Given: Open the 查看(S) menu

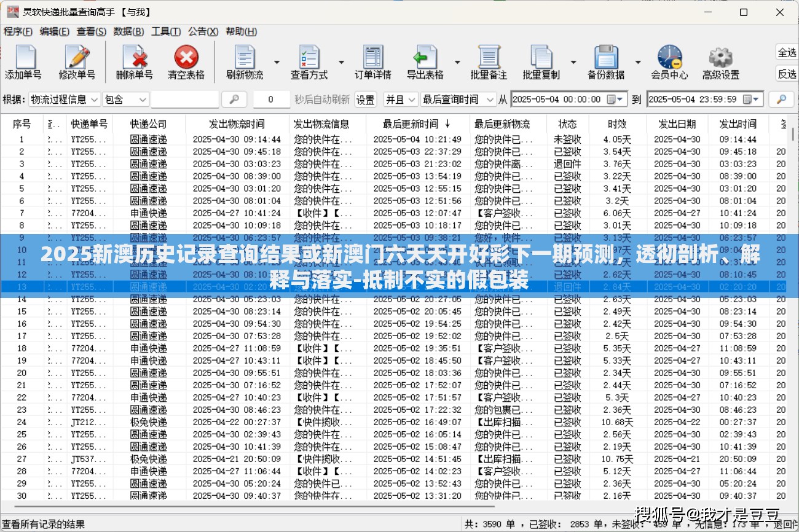Looking at the screenshot, I should (91, 31).
